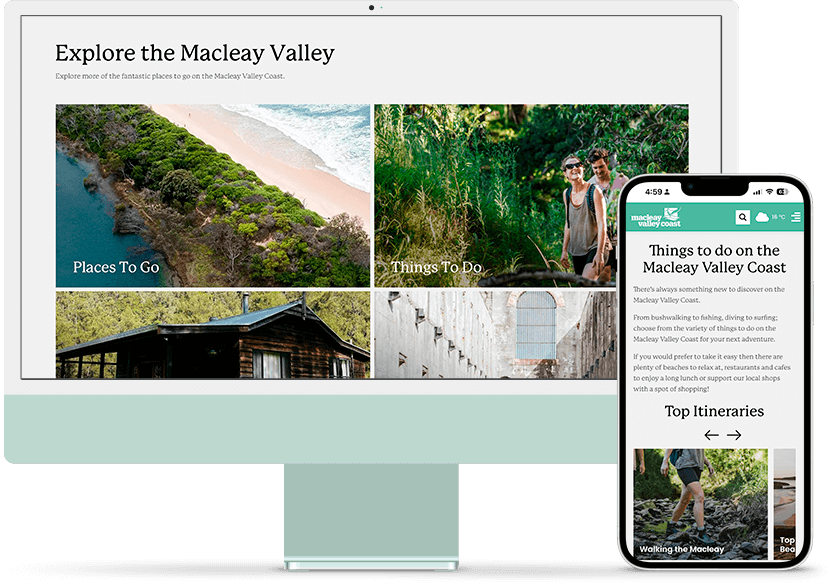
Task: Open the search icon in phone header
Action: 743,217
